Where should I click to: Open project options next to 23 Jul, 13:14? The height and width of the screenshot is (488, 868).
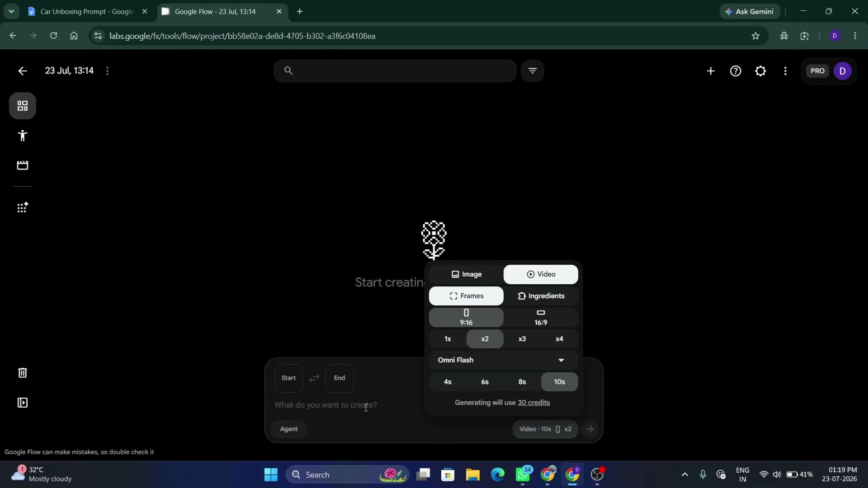click(x=107, y=71)
